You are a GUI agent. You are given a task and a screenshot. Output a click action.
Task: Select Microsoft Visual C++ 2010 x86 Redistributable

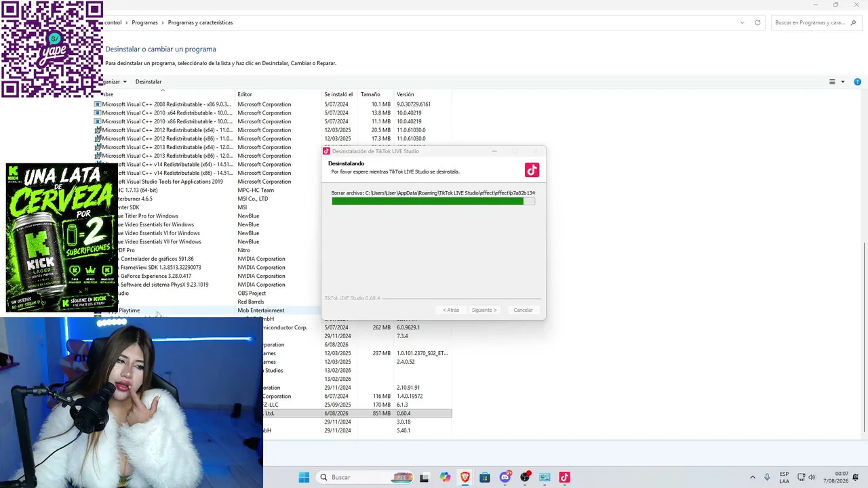tap(273, 121)
